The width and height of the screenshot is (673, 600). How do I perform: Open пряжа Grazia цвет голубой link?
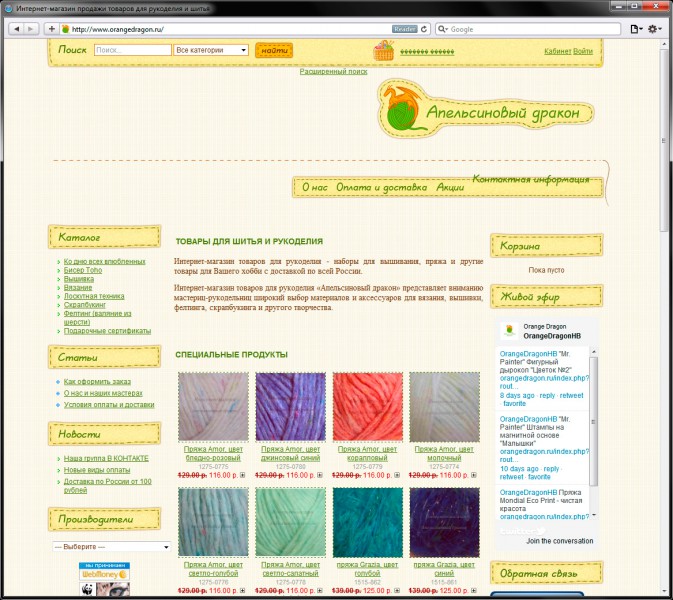367,569
